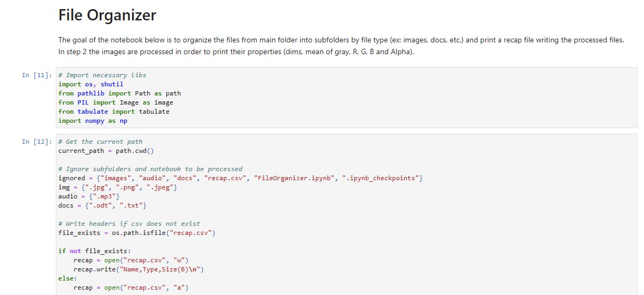Screen dimensions: 644x295
Task: Click the "from PIL import Image" line
Action: click(116, 102)
